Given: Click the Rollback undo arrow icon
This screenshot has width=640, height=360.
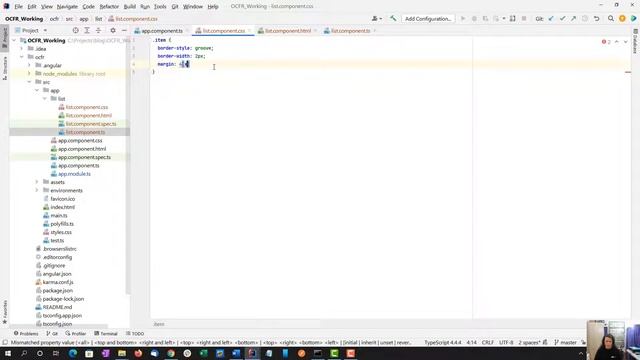Looking at the screenshot, I should (596, 18).
